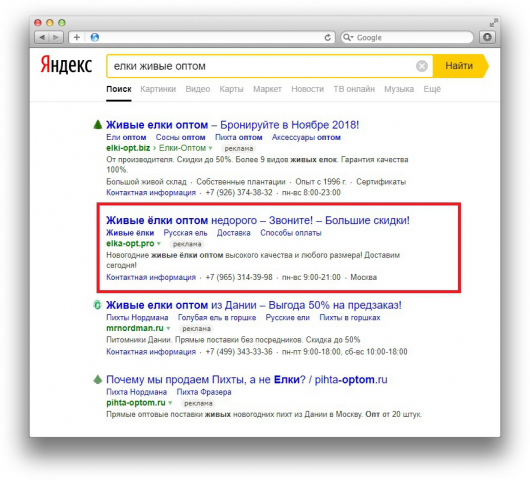Screen dimensions: 530x480
Task: Open the Пихта Нордмана sitelink
Action: (x=137, y=392)
